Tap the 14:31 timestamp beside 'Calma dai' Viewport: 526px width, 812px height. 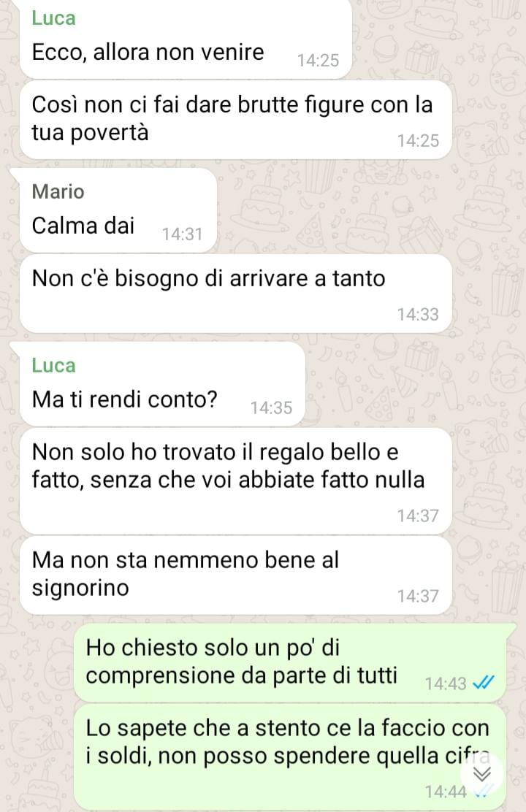coord(182,234)
